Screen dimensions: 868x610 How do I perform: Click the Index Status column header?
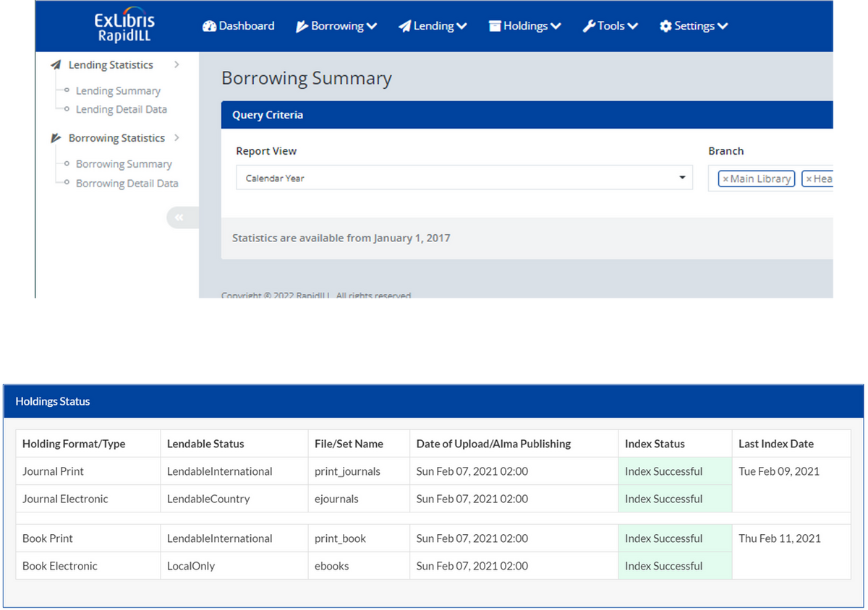(655, 444)
